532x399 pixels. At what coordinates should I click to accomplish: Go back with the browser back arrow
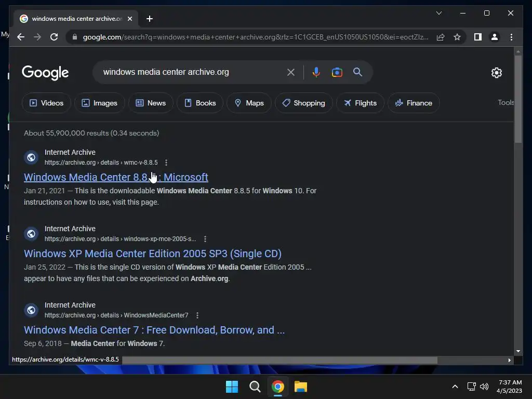[x=21, y=37]
